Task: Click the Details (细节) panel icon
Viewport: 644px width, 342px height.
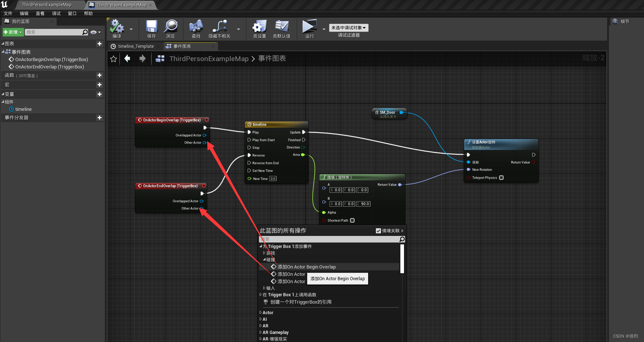Action: pyautogui.click(x=615, y=22)
